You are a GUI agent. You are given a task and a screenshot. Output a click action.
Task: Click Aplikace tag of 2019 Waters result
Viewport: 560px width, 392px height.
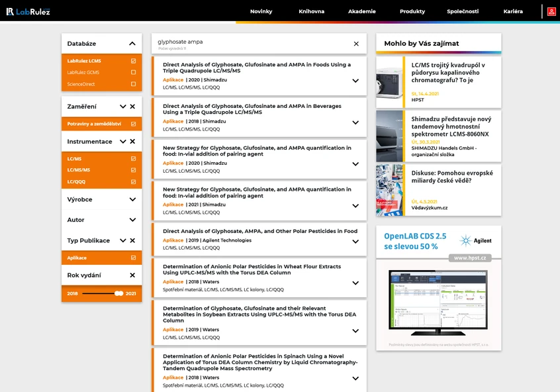[173, 330]
